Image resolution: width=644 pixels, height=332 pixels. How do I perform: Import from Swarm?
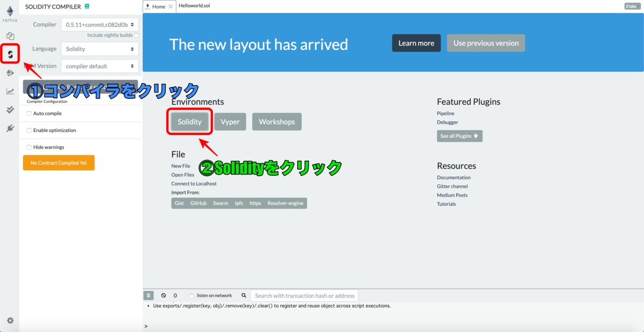click(221, 203)
